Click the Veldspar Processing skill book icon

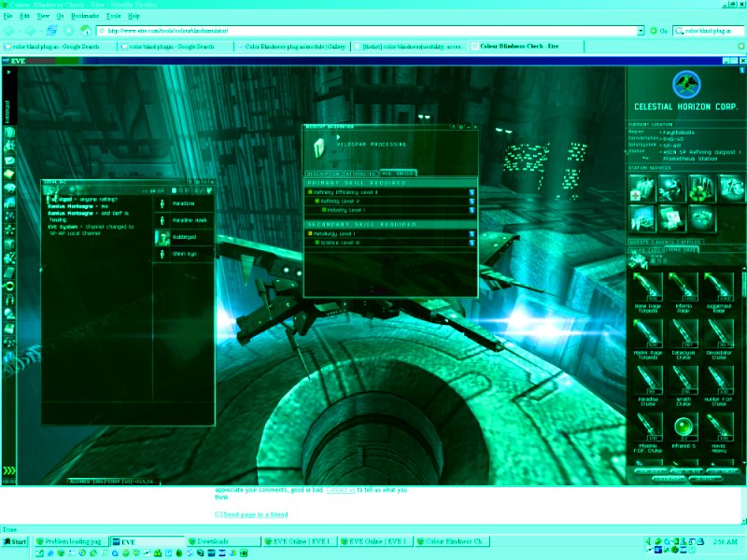coord(319,147)
